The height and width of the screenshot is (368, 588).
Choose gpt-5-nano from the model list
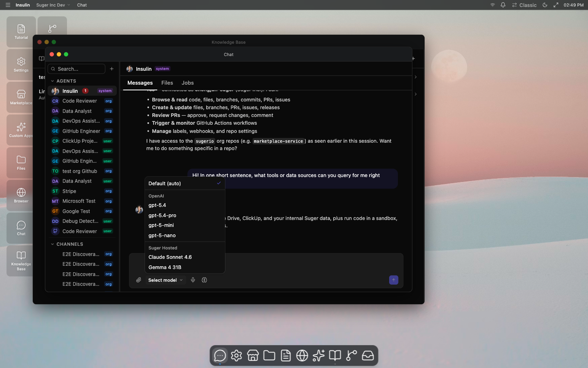185,236
